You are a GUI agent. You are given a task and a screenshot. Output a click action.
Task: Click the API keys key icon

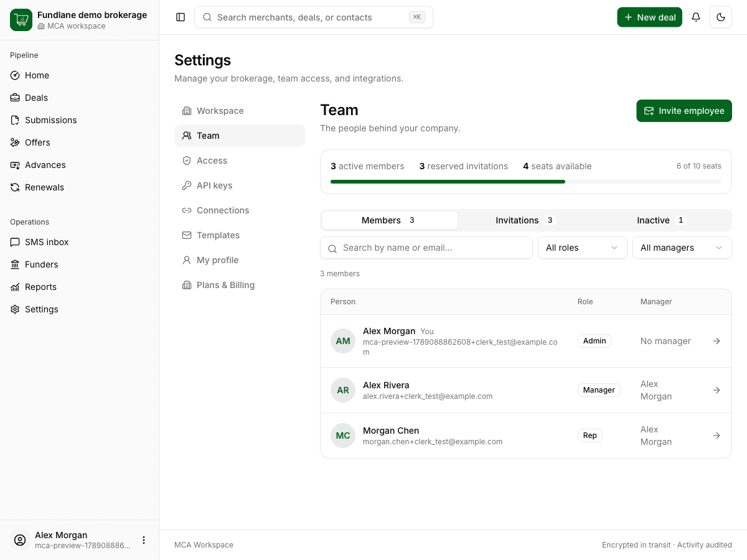(x=187, y=185)
